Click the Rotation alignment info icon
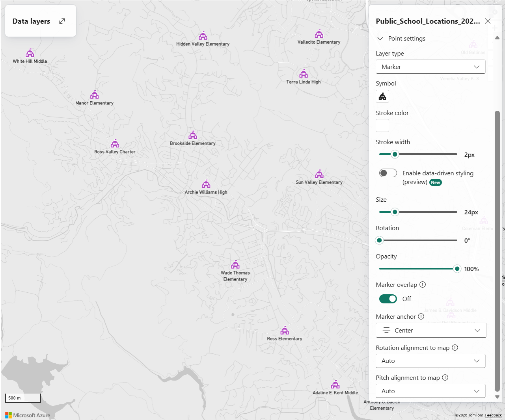 455,348
